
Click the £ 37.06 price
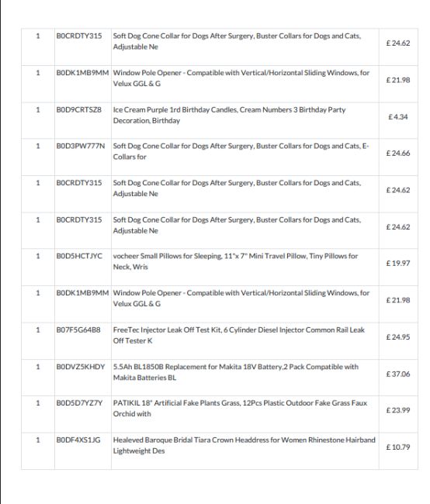[x=398, y=375]
